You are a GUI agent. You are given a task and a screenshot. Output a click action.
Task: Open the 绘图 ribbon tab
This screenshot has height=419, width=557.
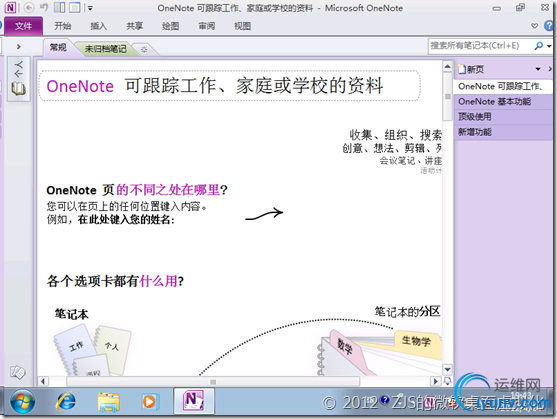(170, 26)
